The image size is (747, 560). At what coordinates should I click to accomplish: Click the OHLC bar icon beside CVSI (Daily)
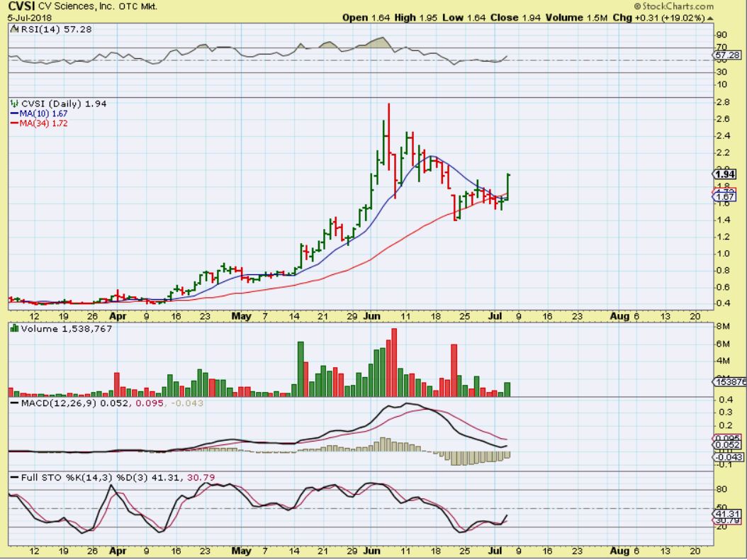(x=15, y=103)
